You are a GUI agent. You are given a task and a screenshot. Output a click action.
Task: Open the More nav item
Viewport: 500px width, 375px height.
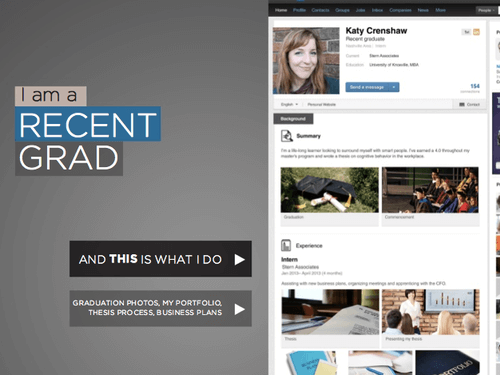point(440,10)
